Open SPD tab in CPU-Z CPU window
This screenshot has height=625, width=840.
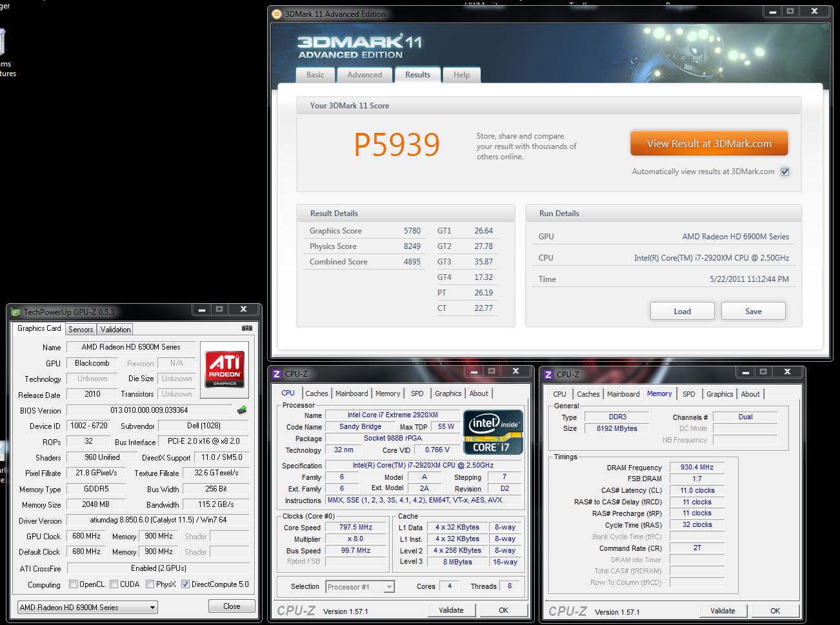pos(417,393)
